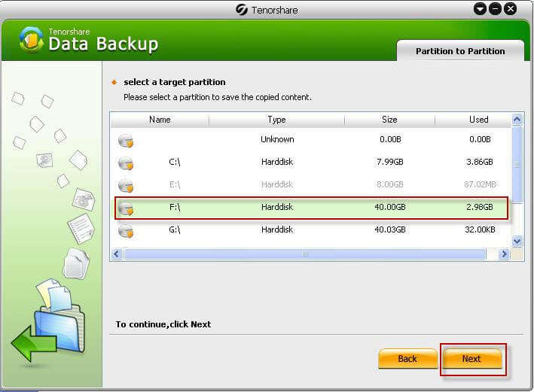Viewport: 534px width, 392px height.
Task: Open the Partition to Partition tab
Action: pyautogui.click(x=459, y=51)
